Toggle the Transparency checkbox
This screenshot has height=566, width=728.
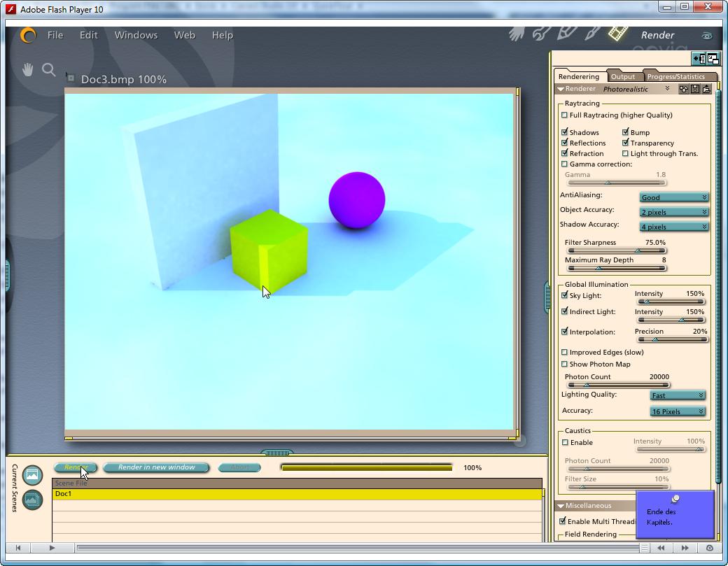click(x=625, y=143)
